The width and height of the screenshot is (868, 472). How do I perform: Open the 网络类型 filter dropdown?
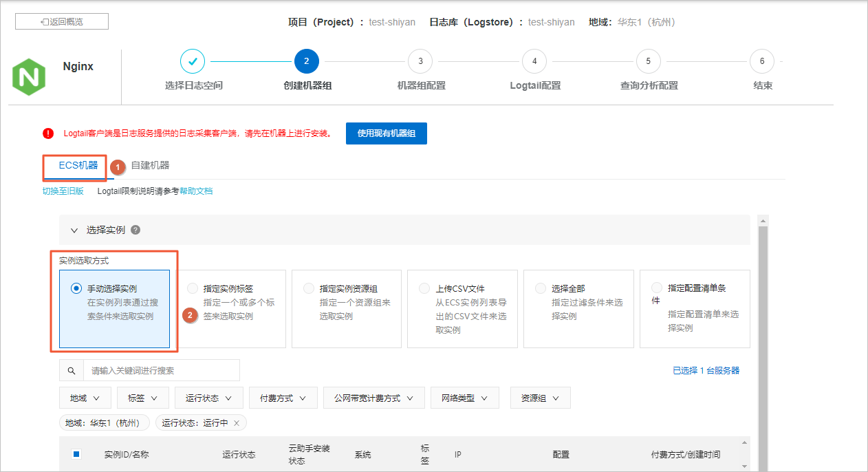(464, 398)
